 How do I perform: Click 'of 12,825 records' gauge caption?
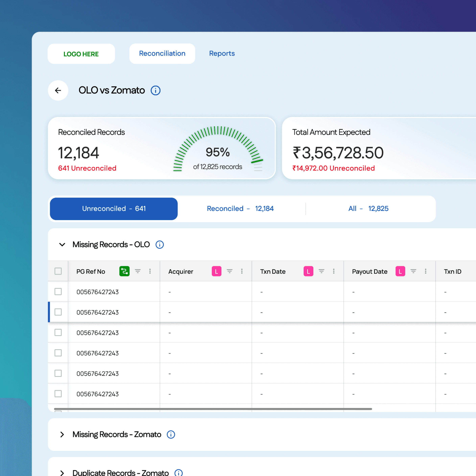tap(218, 167)
